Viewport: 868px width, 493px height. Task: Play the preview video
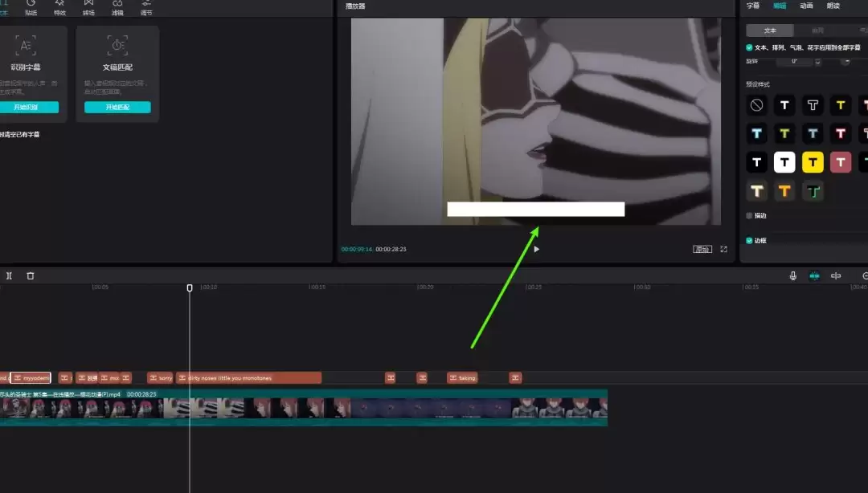[536, 249]
